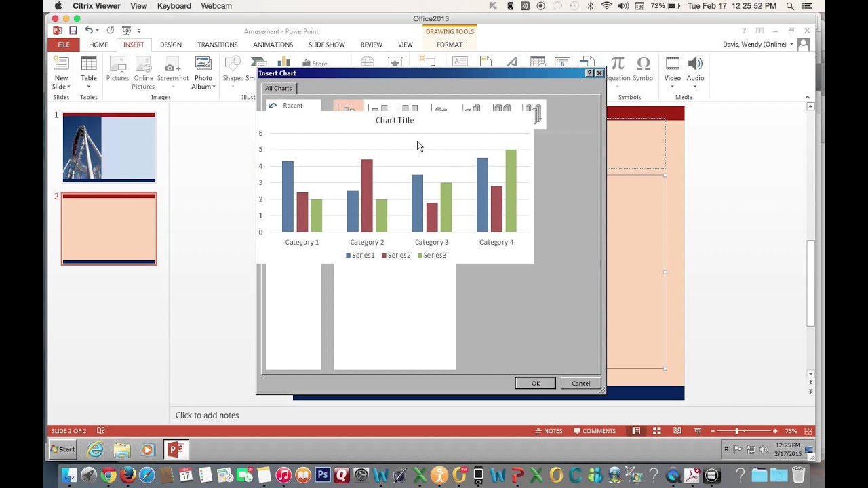
Task: Switch to the HOME tab
Action: [98, 45]
